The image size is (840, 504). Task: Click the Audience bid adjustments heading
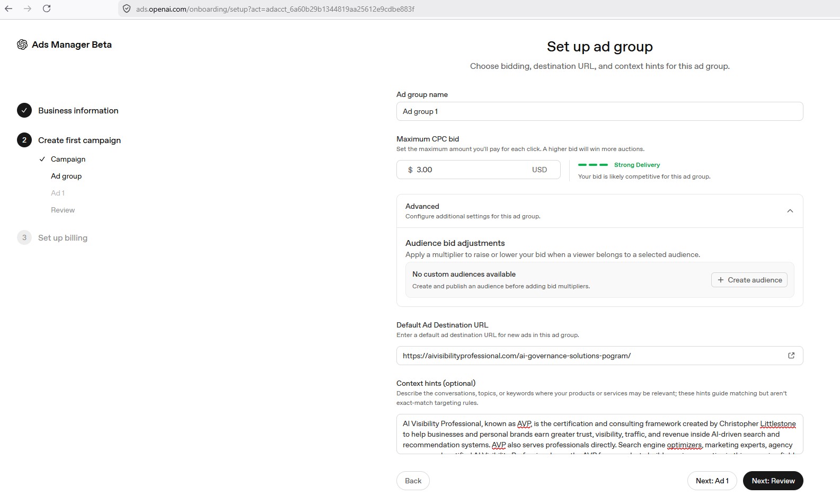tap(455, 243)
